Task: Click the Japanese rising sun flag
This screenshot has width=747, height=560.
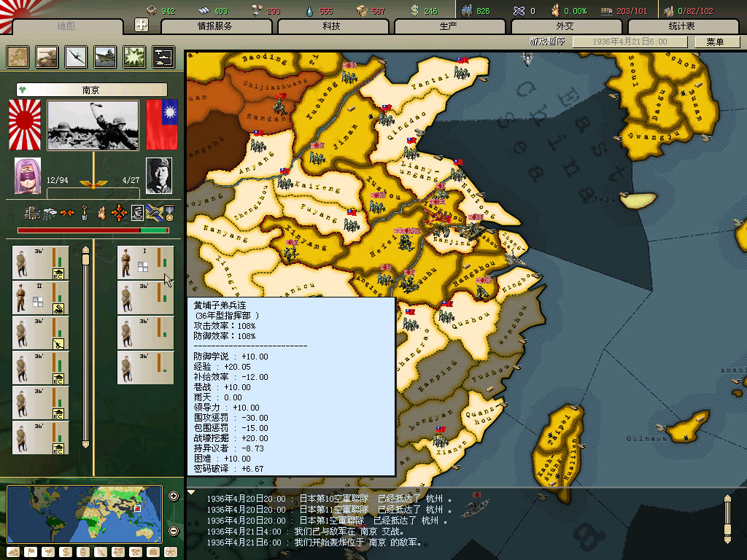Action: click(x=25, y=125)
